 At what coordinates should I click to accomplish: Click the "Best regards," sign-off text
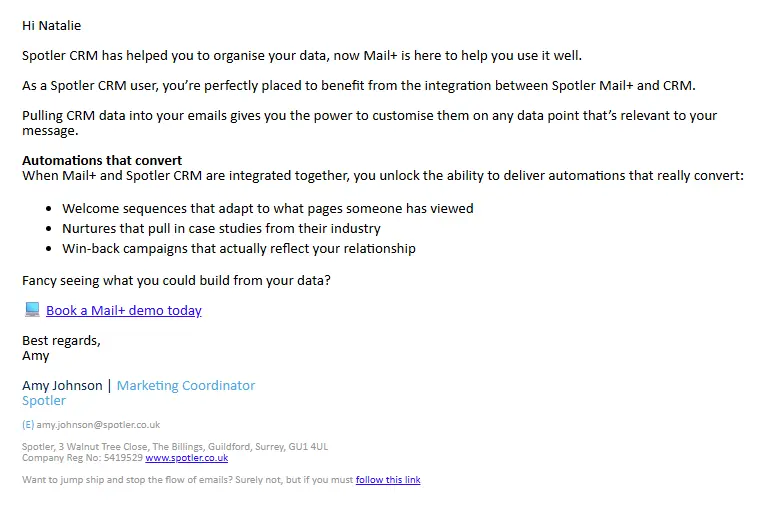pyautogui.click(x=61, y=340)
